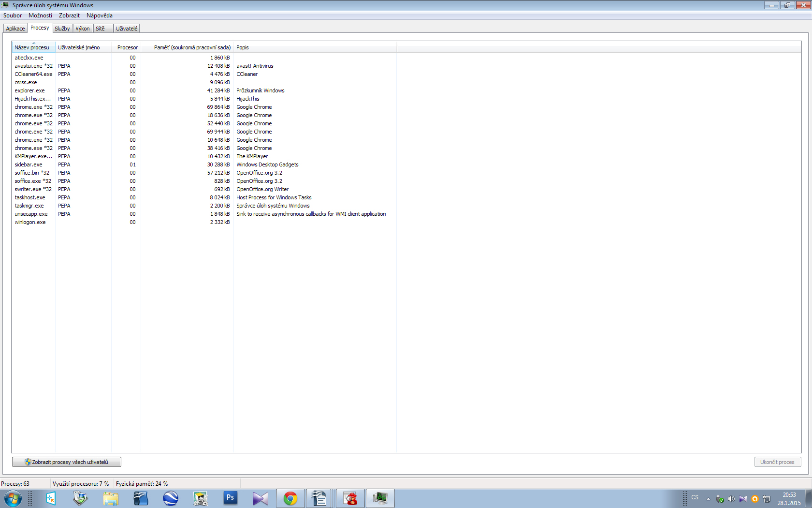The height and width of the screenshot is (508, 812).
Task: Launch Photoshop from the taskbar
Action: (231, 498)
